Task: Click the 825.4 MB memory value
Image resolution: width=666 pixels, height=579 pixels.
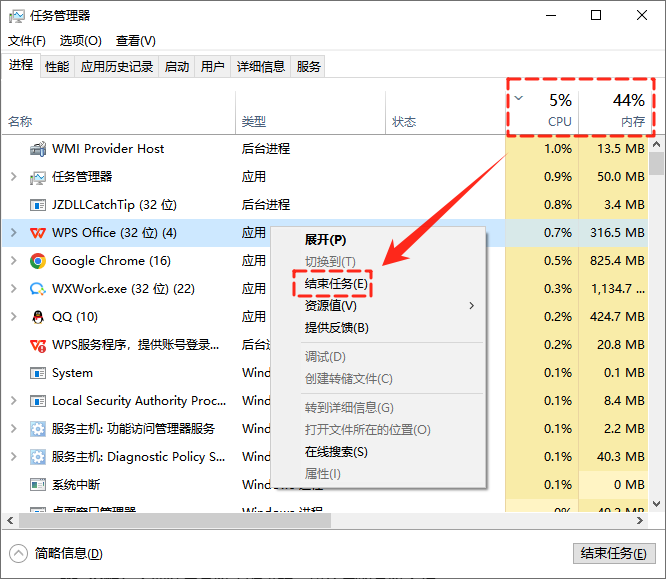Action: (x=617, y=261)
